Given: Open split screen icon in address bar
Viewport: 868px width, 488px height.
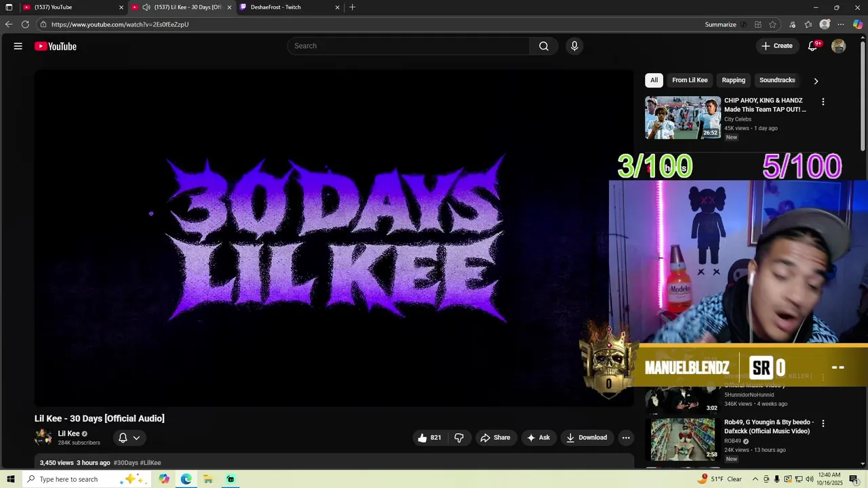Looking at the screenshot, I should (x=757, y=24).
